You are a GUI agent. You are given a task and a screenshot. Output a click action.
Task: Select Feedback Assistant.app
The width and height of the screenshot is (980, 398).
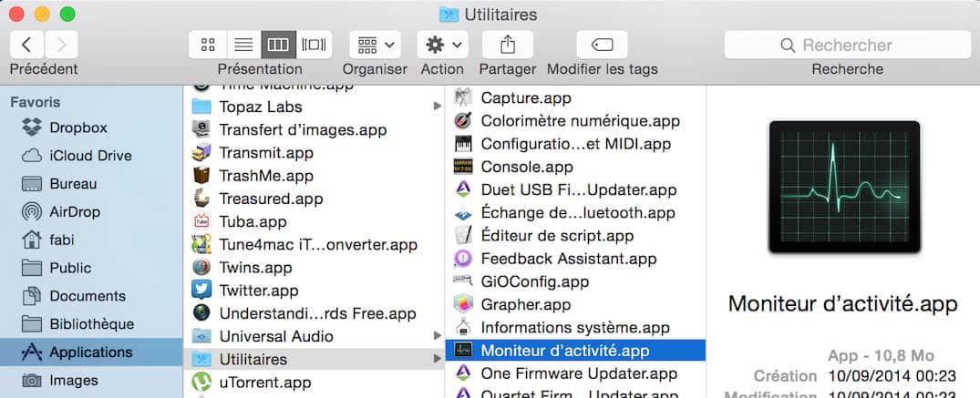click(x=575, y=258)
